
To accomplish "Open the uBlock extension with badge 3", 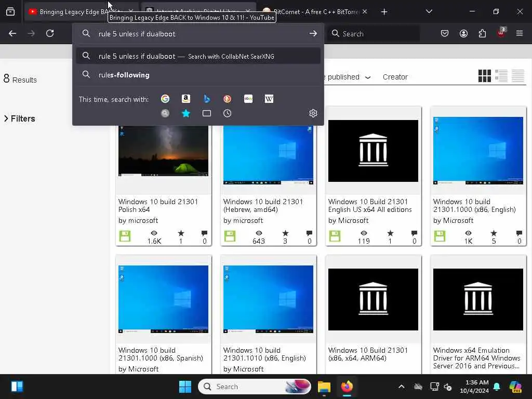I will point(501,33).
